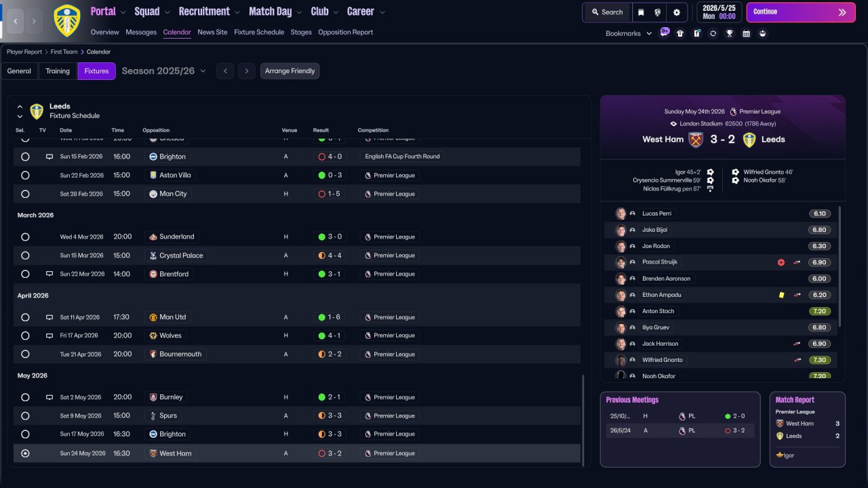Open the News Site tab

(212, 32)
